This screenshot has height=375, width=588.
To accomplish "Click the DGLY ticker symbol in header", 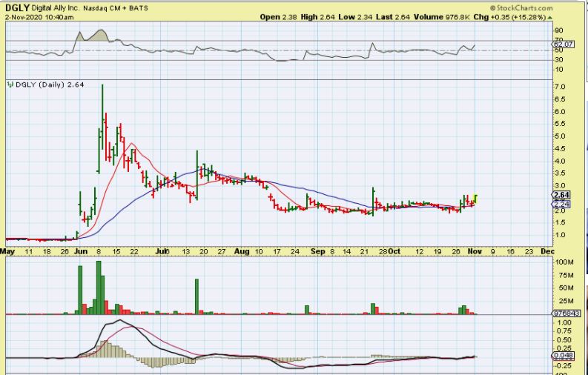I will [x=15, y=7].
